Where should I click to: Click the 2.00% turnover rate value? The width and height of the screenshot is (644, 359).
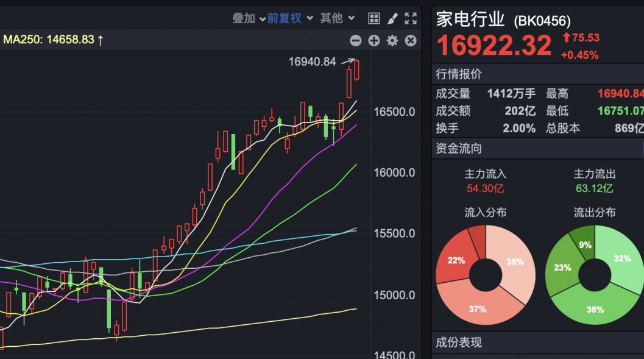tap(519, 128)
